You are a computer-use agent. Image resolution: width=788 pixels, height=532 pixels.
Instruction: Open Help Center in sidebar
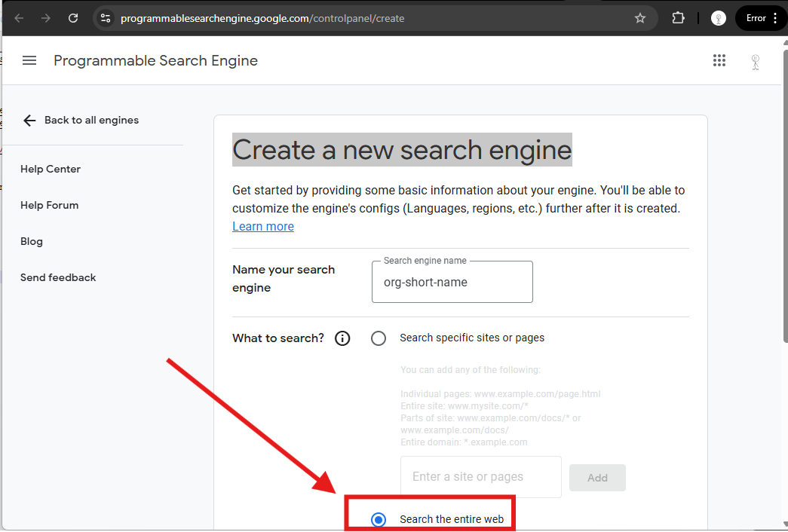pos(51,169)
